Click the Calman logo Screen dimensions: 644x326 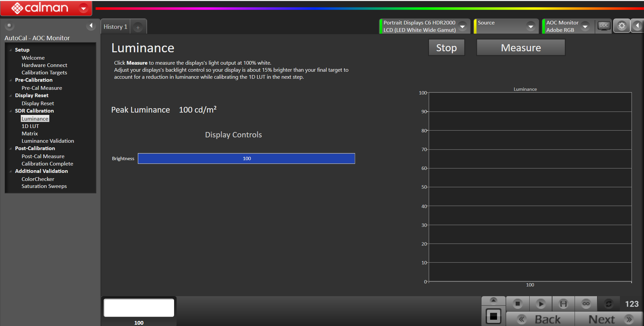click(x=40, y=8)
